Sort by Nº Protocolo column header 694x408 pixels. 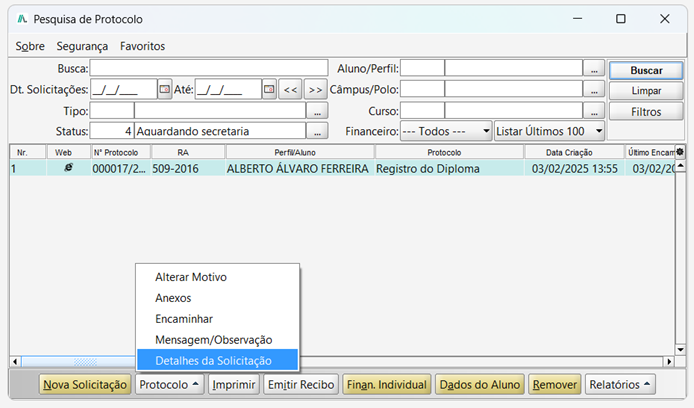click(121, 152)
